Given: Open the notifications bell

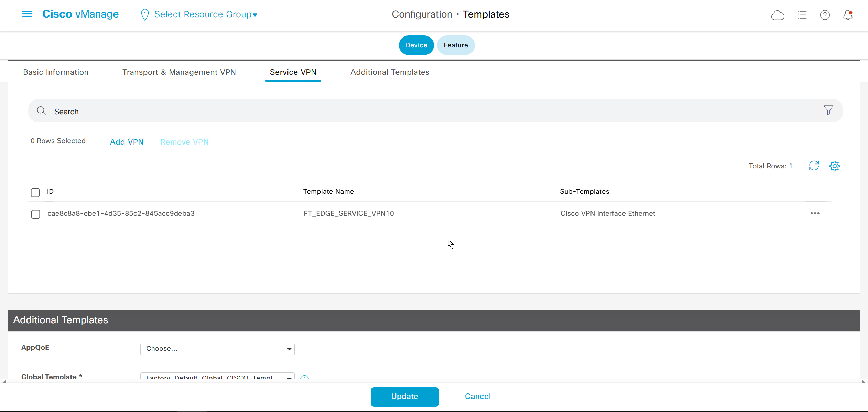Looking at the screenshot, I should [x=848, y=15].
